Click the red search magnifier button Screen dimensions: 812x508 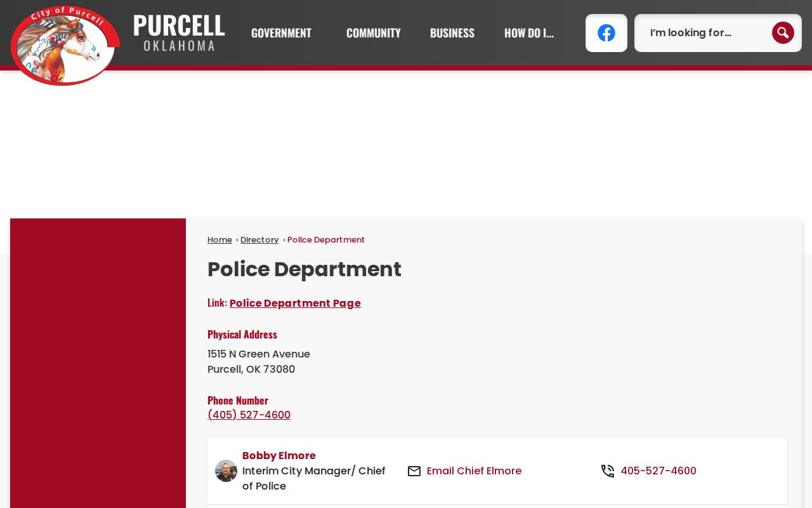pos(783,32)
